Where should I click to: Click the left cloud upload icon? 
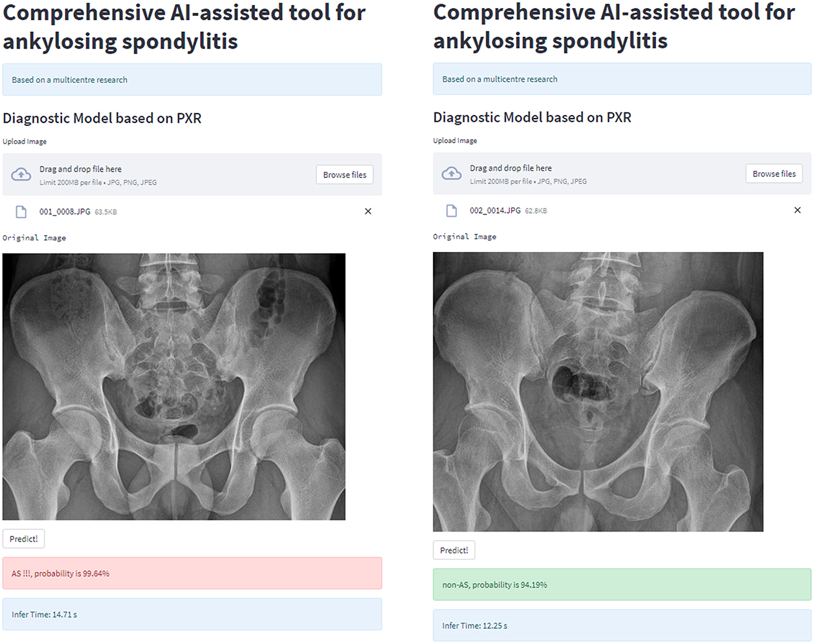[22, 175]
